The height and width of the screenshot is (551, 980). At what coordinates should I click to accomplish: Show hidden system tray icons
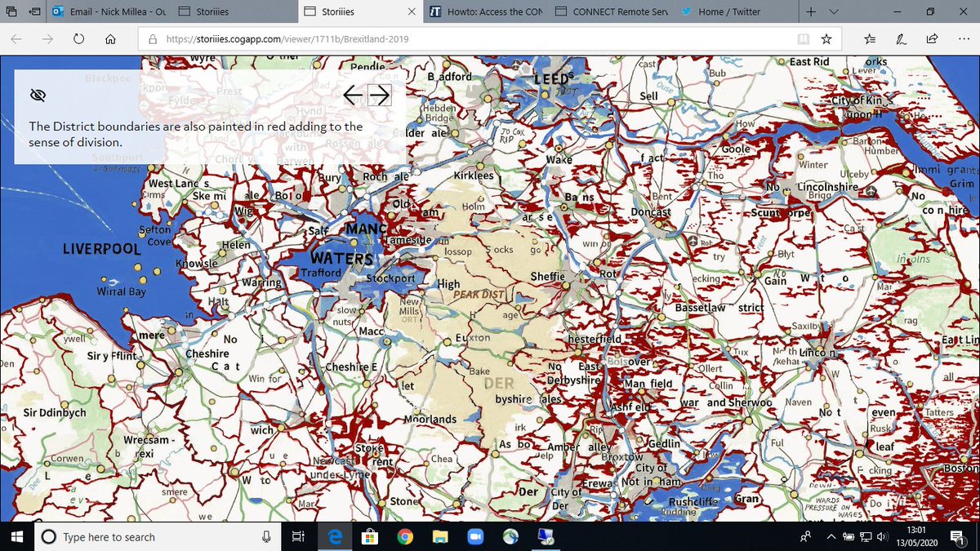831,536
